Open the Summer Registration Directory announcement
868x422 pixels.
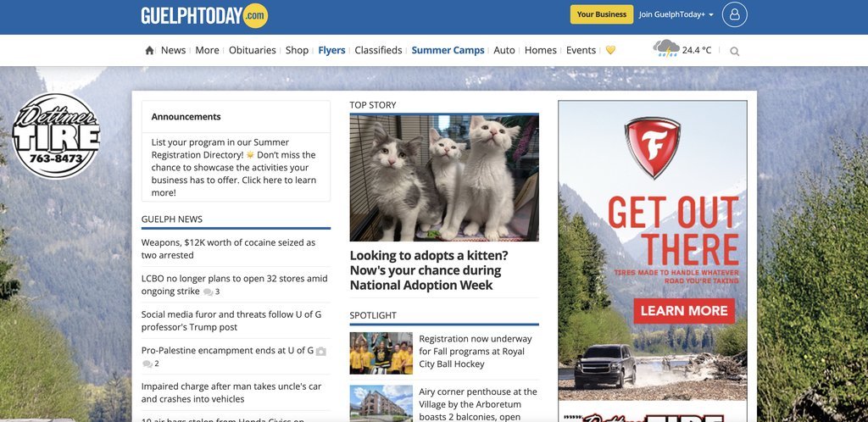click(x=234, y=168)
